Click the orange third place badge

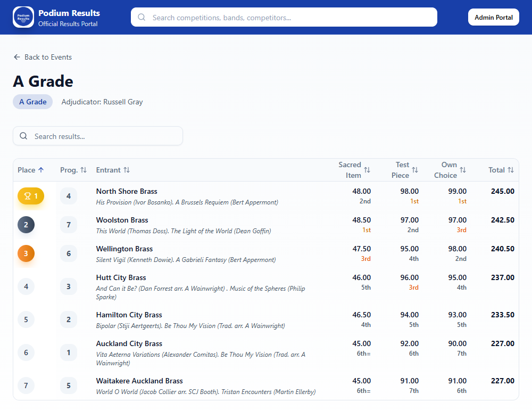pyautogui.click(x=26, y=253)
